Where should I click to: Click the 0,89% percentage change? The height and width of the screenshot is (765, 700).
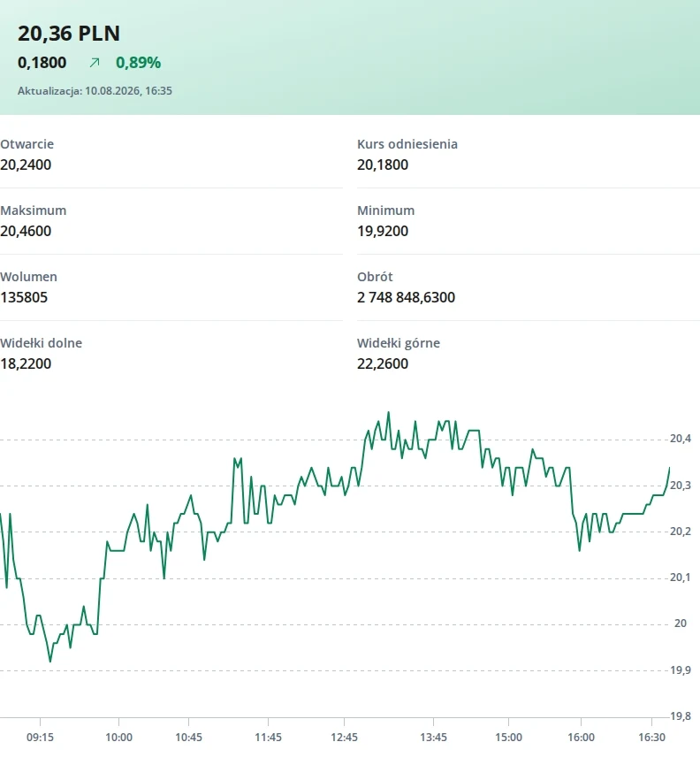139,63
